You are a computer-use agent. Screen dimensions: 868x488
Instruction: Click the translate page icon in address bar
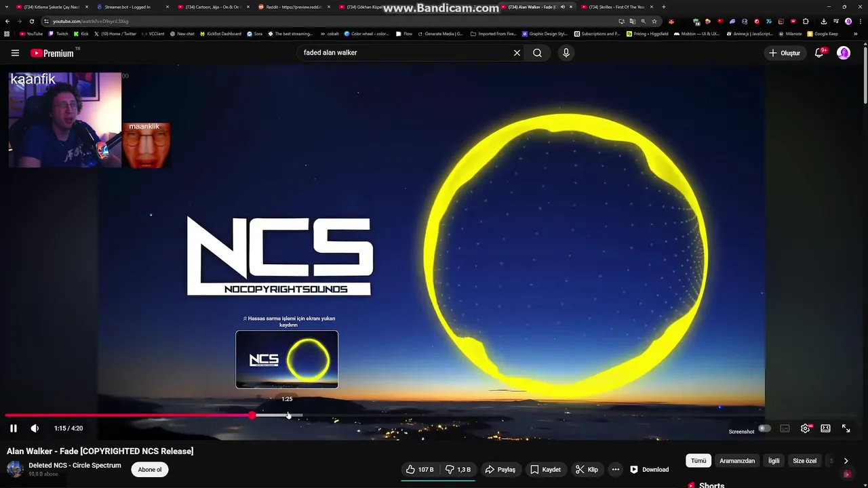click(633, 21)
